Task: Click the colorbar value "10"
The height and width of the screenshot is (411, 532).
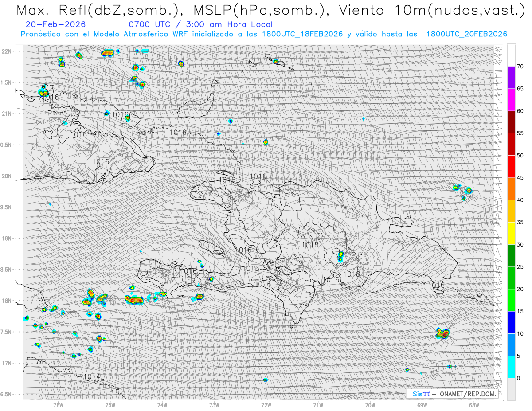Action: [520, 333]
